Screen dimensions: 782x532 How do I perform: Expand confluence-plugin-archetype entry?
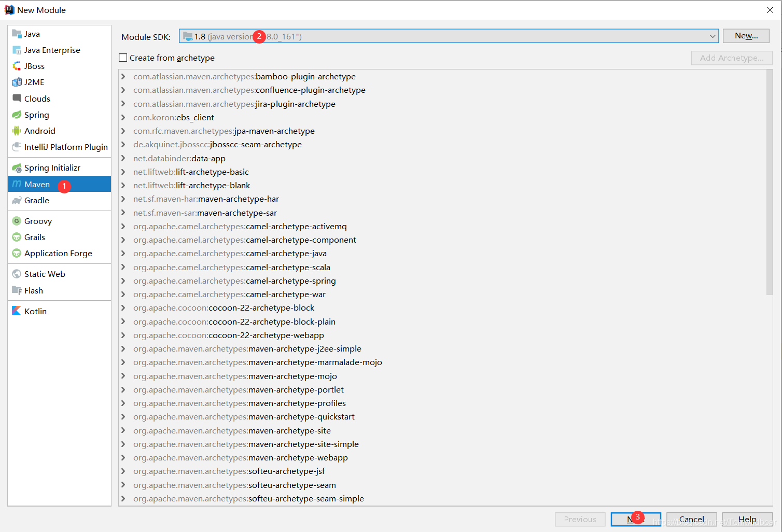pyautogui.click(x=123, y=90)
